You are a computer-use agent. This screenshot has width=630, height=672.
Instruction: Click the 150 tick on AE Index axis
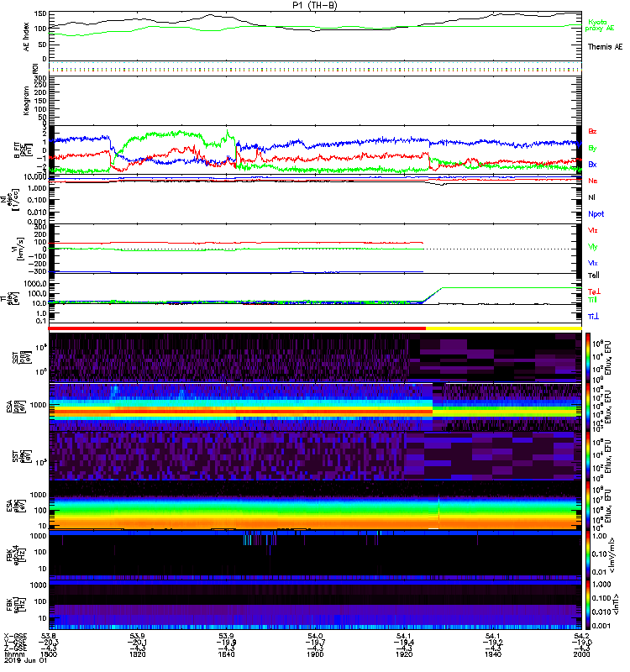pyautogui.click(x=40, y=13)
